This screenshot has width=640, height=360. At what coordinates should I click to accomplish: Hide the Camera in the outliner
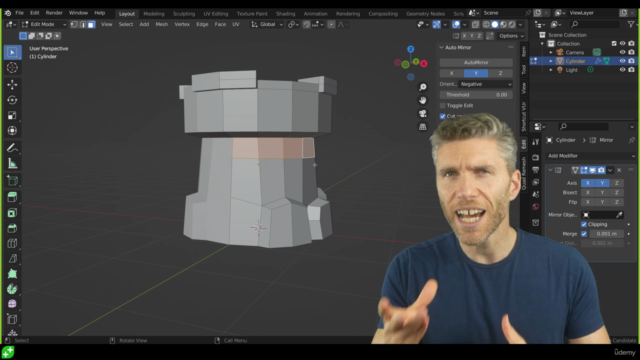click(622, 52)
